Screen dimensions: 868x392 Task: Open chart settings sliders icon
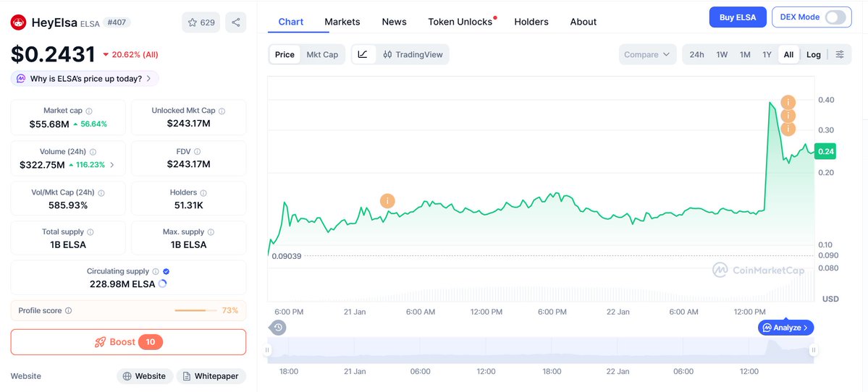pyautogui.click(x=839, y=54)
